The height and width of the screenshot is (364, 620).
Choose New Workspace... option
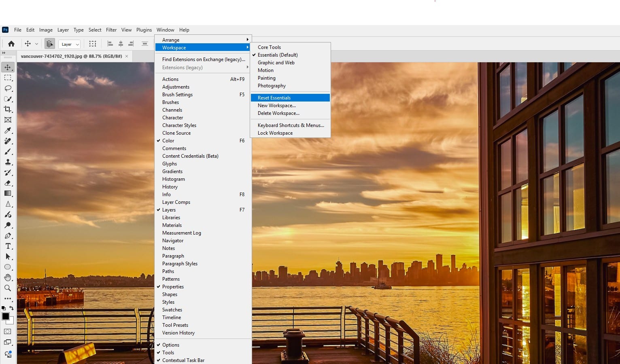click(x=276, y=106)
